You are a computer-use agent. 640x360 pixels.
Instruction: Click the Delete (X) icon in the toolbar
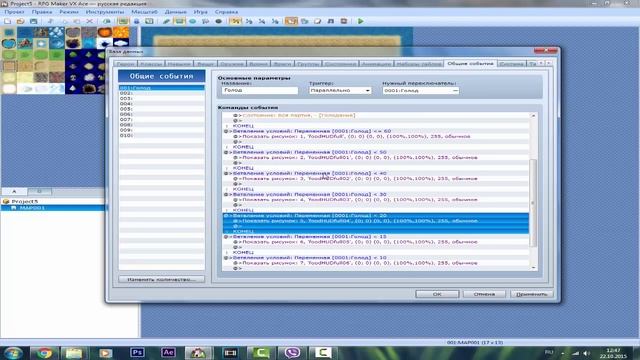[x=89, y=21]
